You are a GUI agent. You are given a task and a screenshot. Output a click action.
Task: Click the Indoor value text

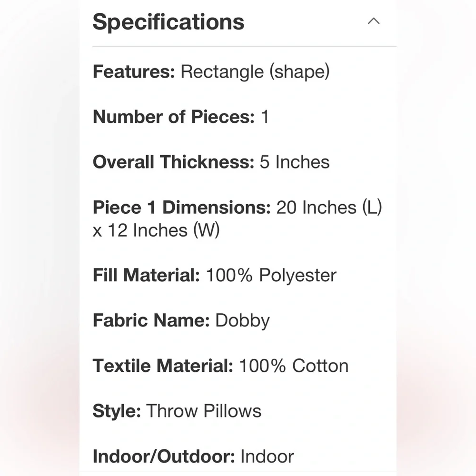pyautogui.click(x=267, y=456)
